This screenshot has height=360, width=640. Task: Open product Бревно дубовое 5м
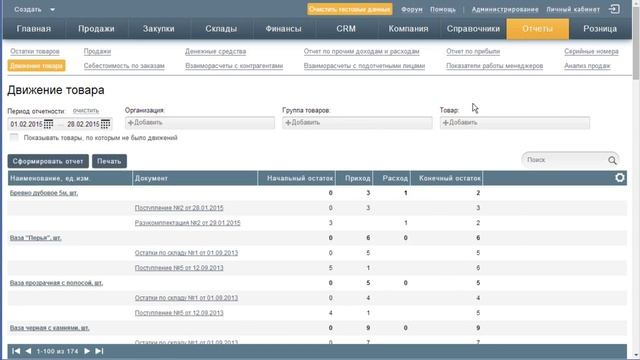(x=44, y=193)
